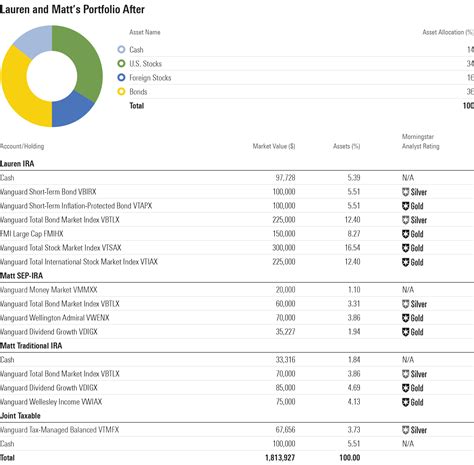Image resolution: width=474 pixels, height=465 pixels.
Task: Click the Silver shield in the 60,000 VBTLX row
Action: (405, 304)
